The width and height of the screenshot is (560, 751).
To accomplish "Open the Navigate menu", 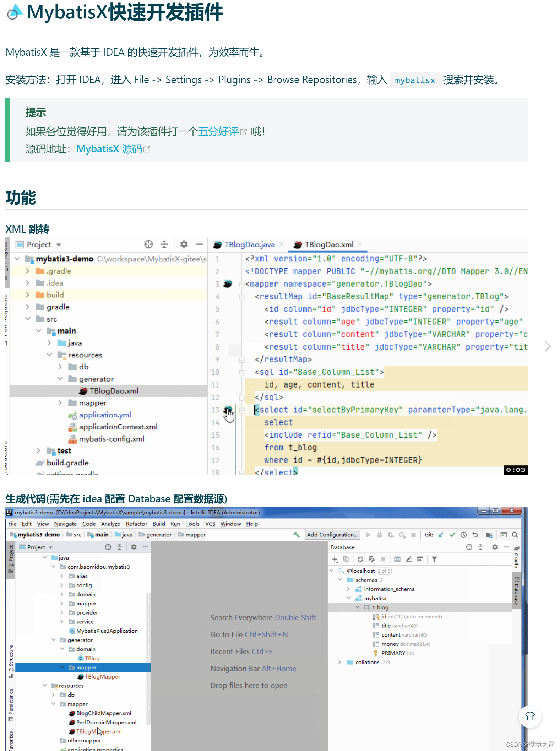I will (65, 524).
